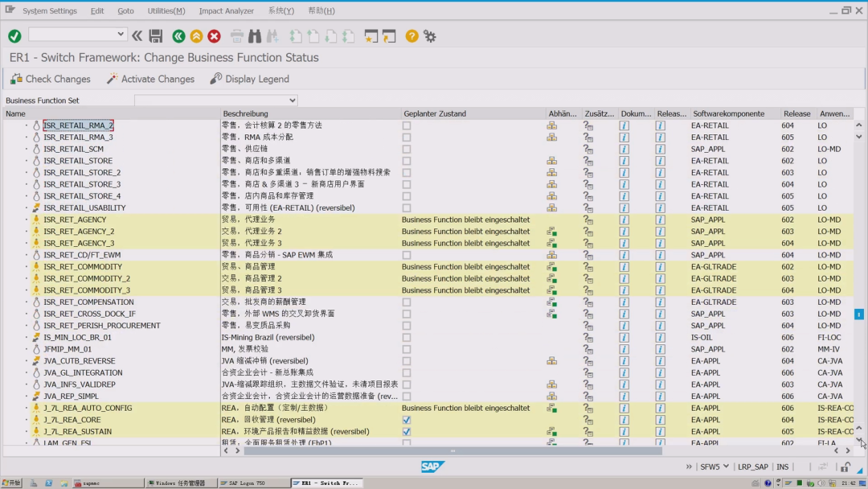The height and width of the screenshot is (489, 868).
Task: Click into the command input field
Action: pyautogui.click(x=72, y=35)
